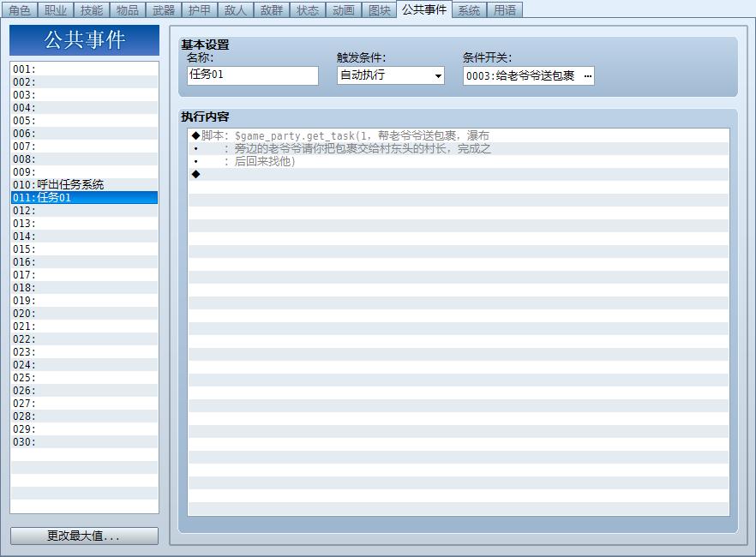
Task: Open the 敌群 tab
Action: pyautogui.click(x=272, y=9)
